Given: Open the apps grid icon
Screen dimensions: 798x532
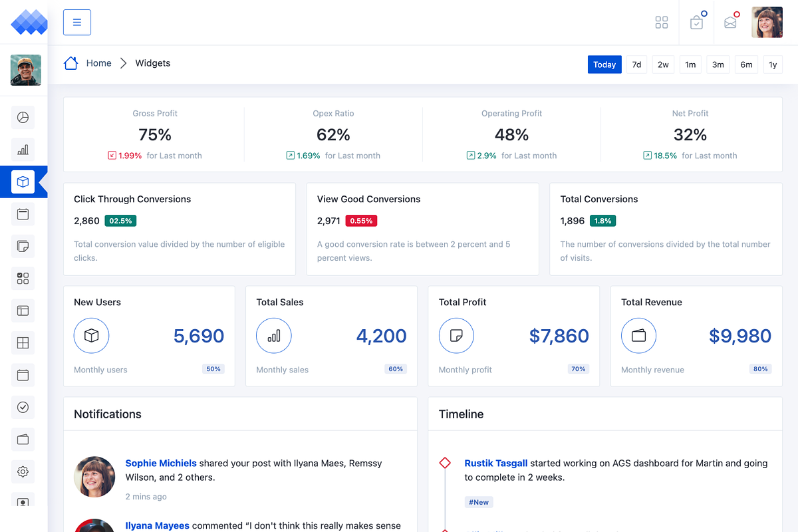Looking at the screenshot, I should click(662, 23).
